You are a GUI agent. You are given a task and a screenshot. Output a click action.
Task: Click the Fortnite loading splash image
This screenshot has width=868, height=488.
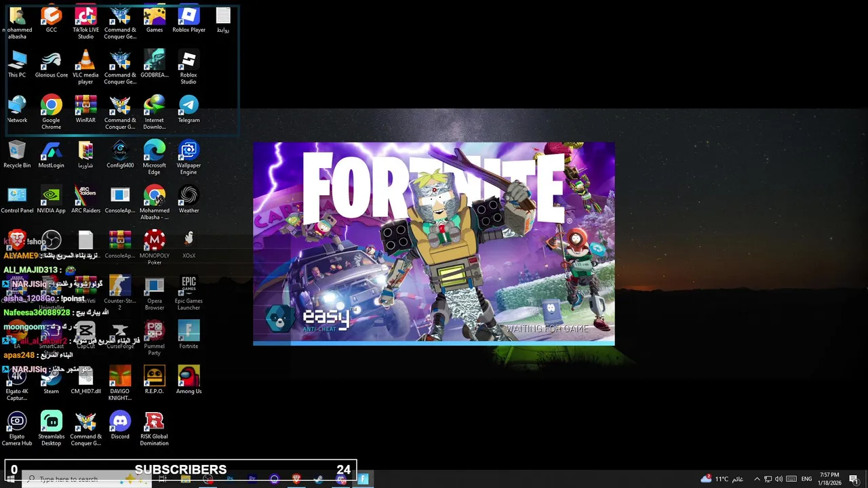coord(434,244)
